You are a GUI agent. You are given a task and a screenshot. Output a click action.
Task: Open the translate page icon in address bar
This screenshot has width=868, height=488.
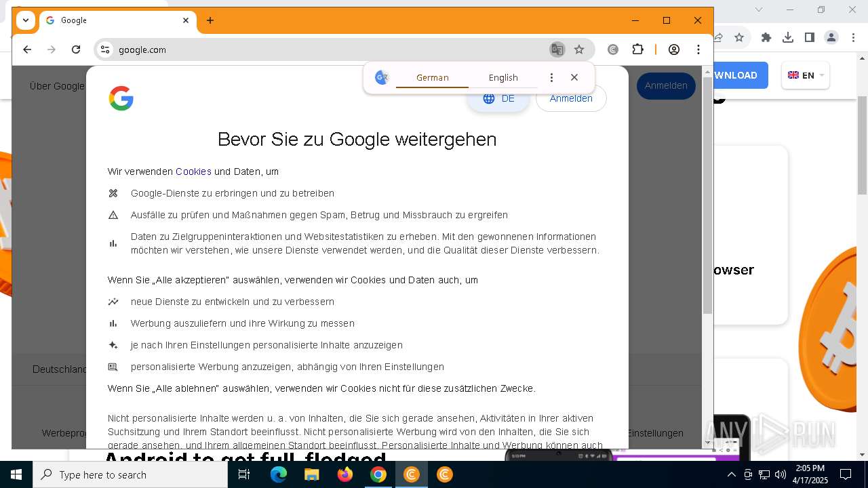coord(557,49)
